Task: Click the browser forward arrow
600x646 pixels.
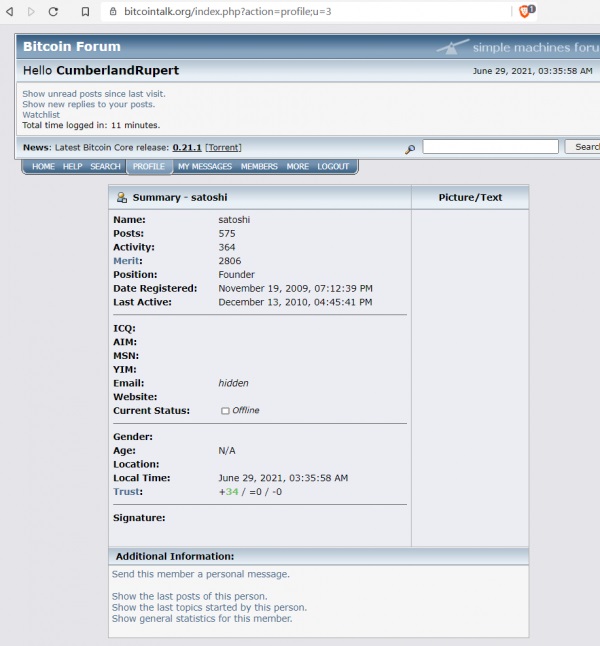Action: coord(31,12)
